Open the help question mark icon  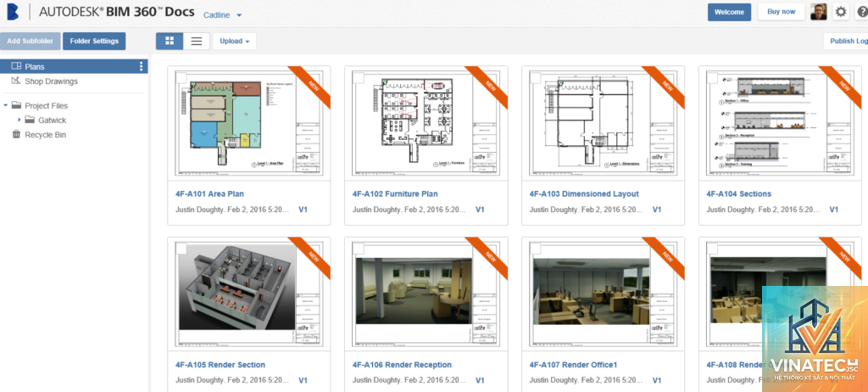click(862, 12)
